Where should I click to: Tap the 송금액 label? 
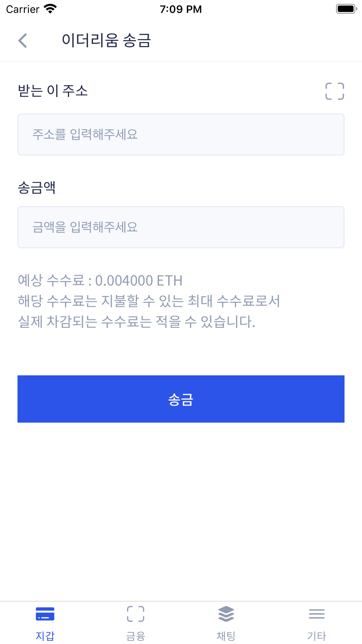37,187
